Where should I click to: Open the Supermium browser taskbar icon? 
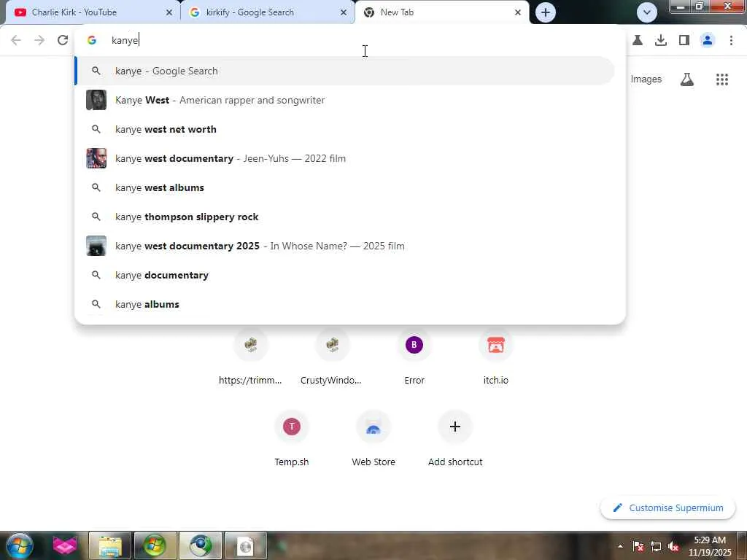[x=200, y=545]
